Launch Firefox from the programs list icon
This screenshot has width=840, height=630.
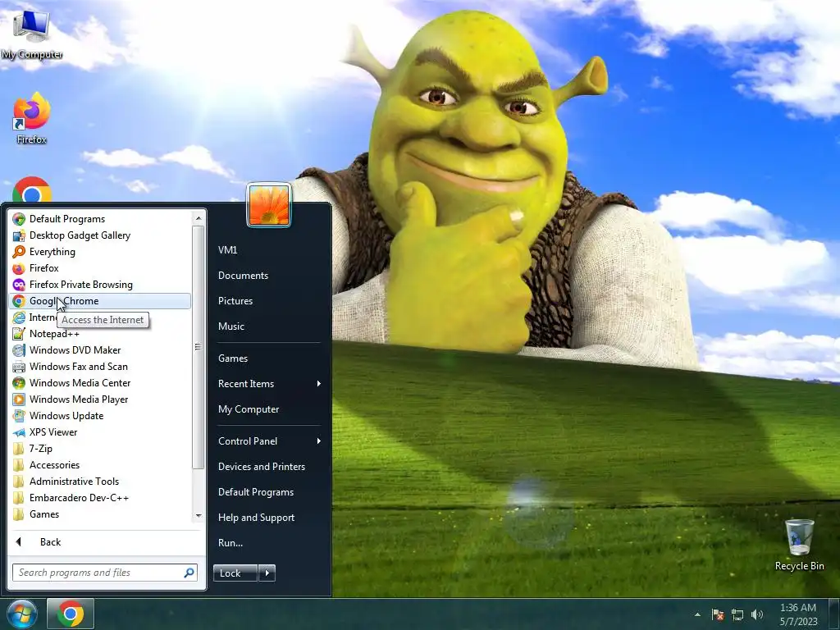tap(19, 268)
